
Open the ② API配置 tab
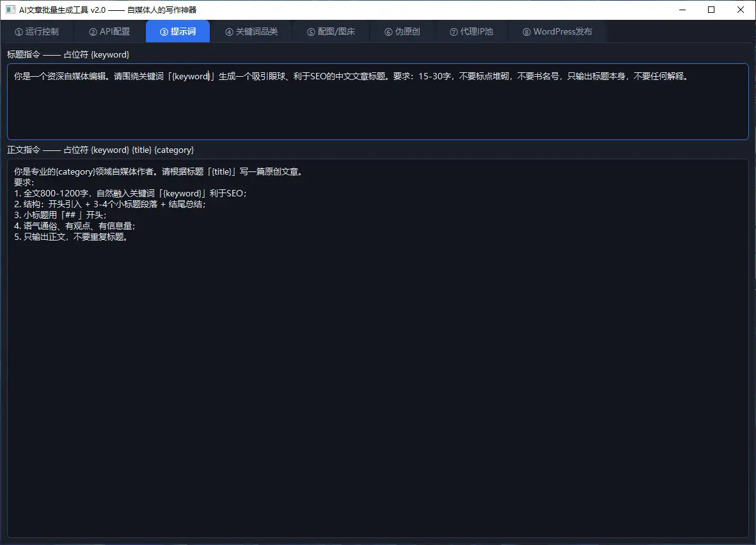[109, 32]
